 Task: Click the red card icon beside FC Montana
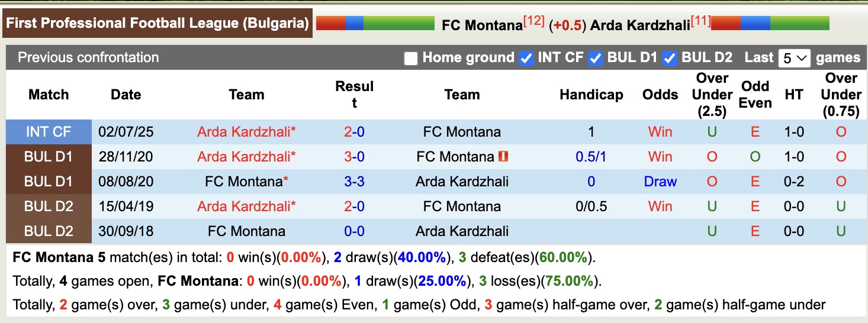coord(504,156)
